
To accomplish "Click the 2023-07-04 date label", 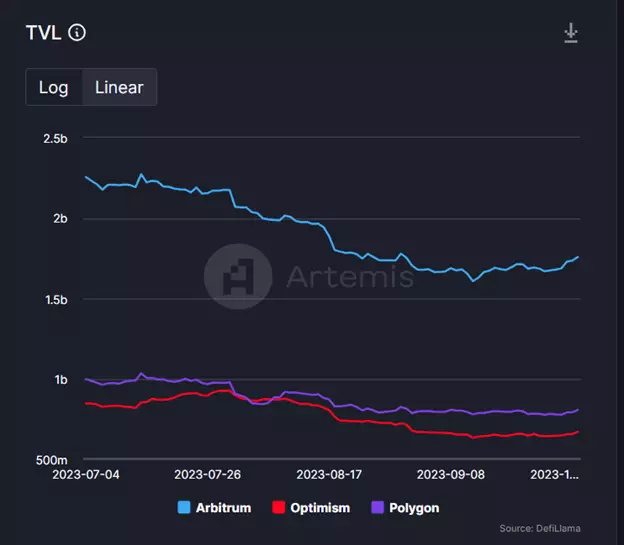I will click(86, 475).
